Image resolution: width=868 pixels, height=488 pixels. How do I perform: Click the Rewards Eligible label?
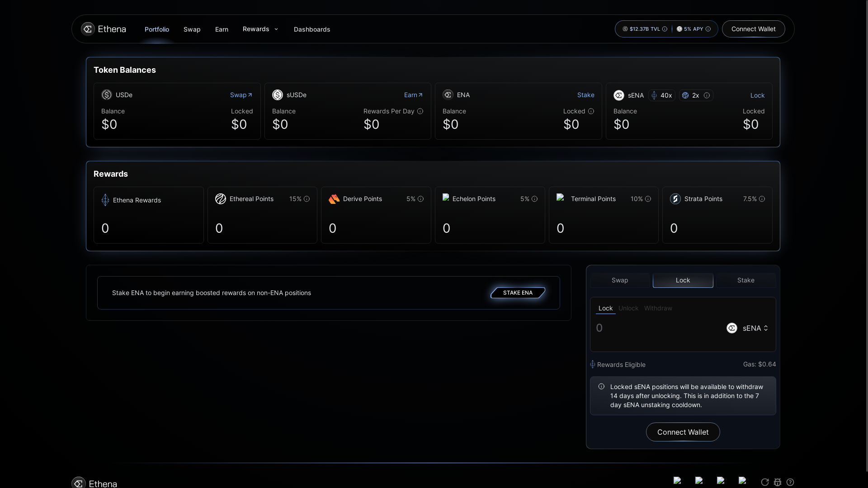coord(621,365)
